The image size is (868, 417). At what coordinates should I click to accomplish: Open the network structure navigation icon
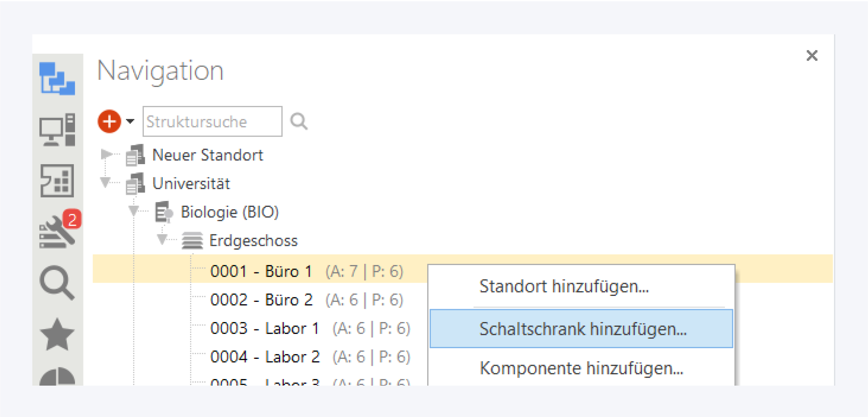57,78
